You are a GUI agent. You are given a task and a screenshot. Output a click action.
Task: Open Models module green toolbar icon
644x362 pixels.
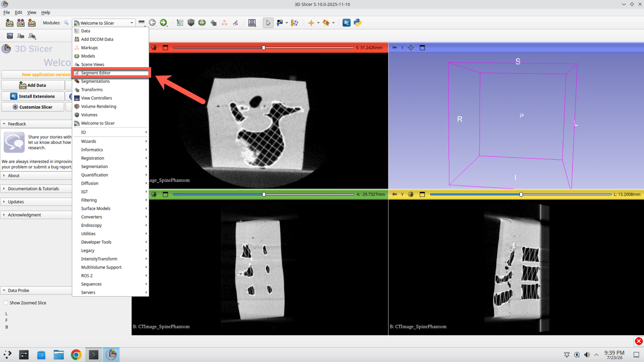tap(202, 23)
